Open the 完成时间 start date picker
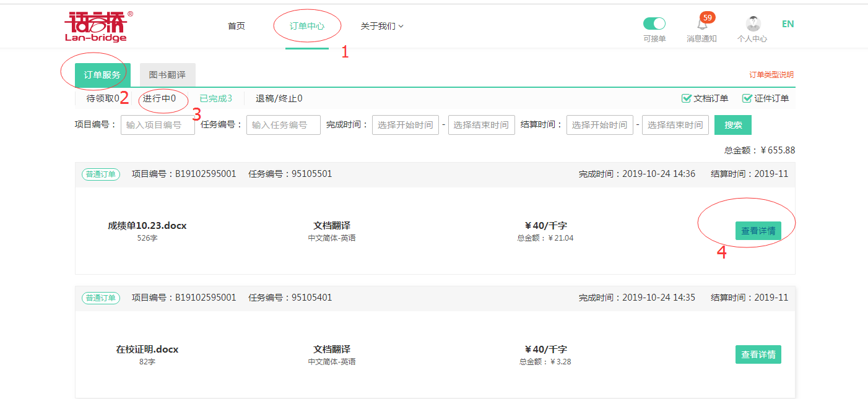This screenshot has width=868, height=399. pos(406,125)
